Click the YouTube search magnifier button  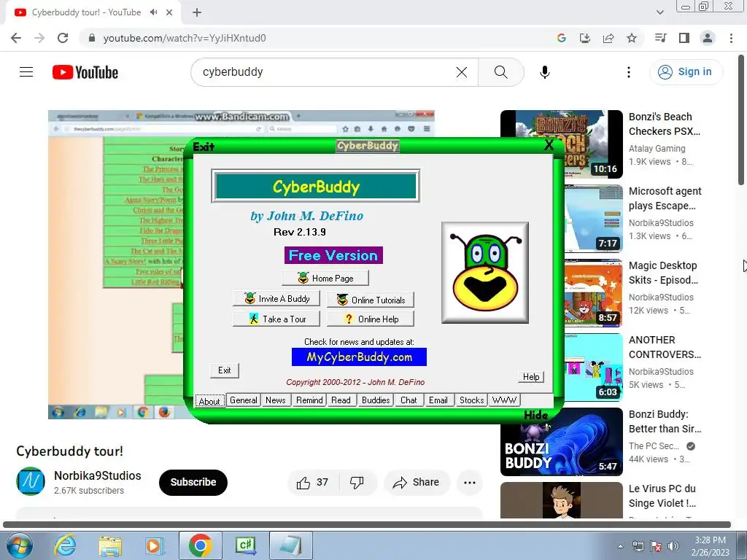(500, 72)
